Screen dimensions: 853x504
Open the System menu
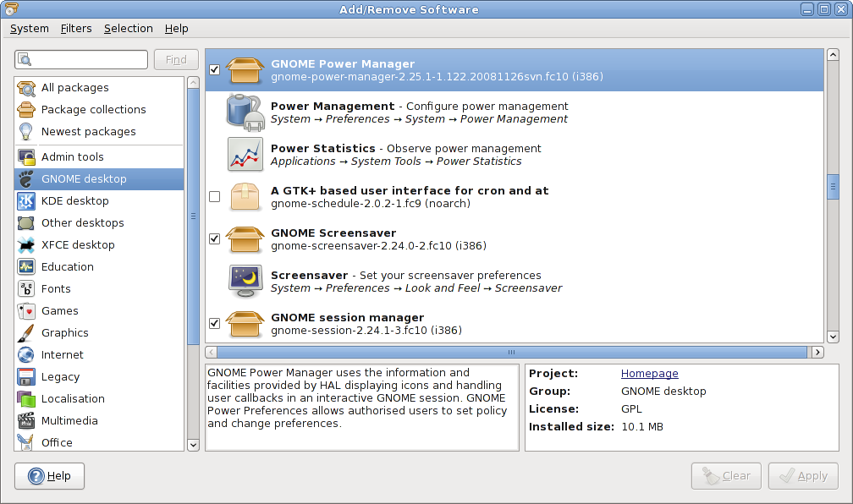[x=30, y=28]
